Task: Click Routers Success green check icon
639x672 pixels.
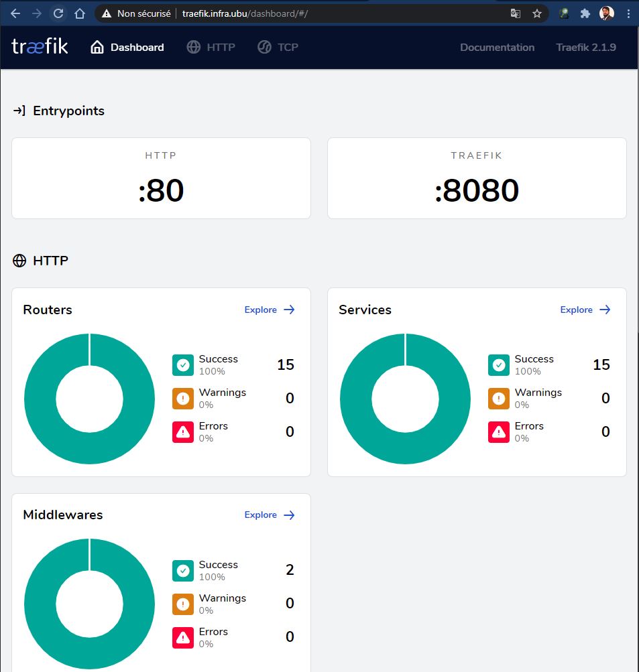Action: [183, 365]
